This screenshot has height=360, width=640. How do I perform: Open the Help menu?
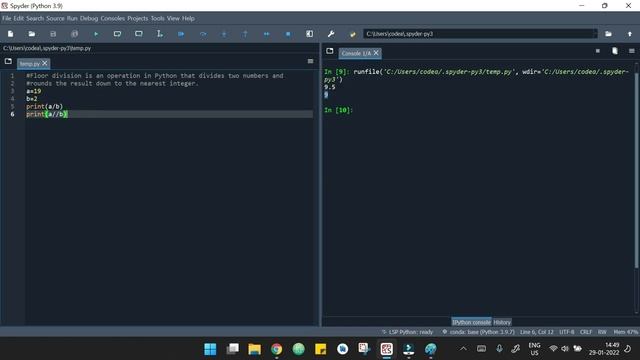[x=188, y=18]
